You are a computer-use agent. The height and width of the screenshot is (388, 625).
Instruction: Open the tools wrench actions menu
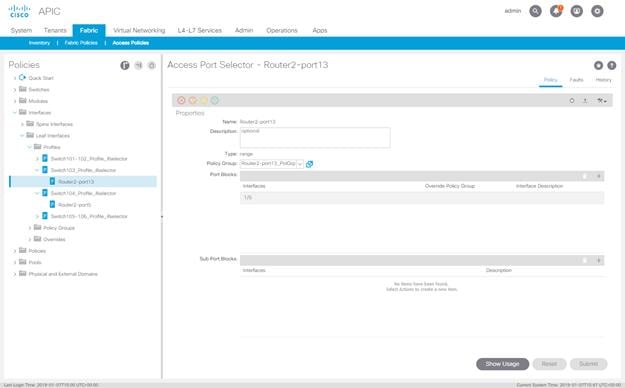tap(602, 101)
